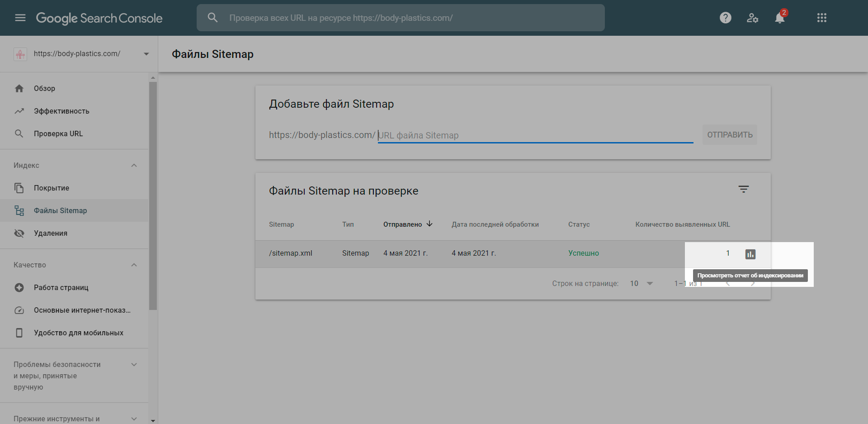The image size is (868, 424).
Task: Open user management settings icon
Action: point(752,18)
